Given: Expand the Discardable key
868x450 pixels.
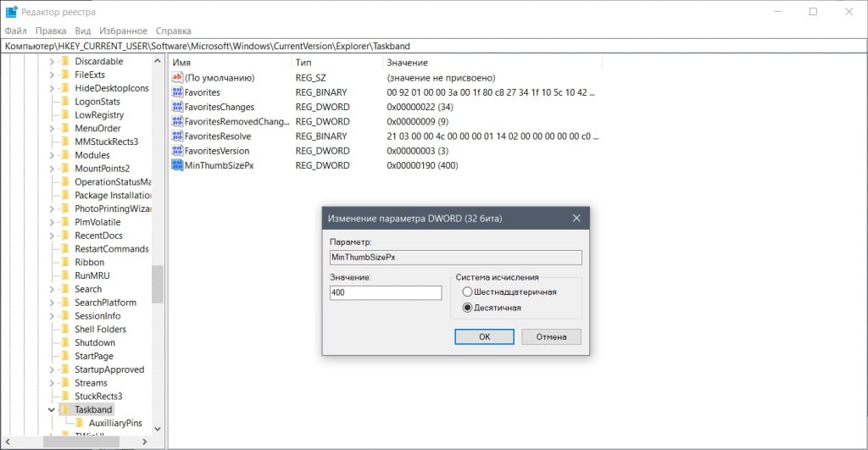Looking at the screenshot, I should 52,61.
